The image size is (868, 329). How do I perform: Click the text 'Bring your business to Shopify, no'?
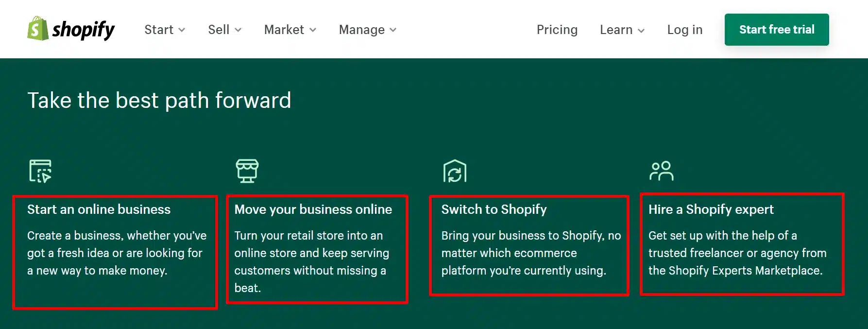[531, 236]
